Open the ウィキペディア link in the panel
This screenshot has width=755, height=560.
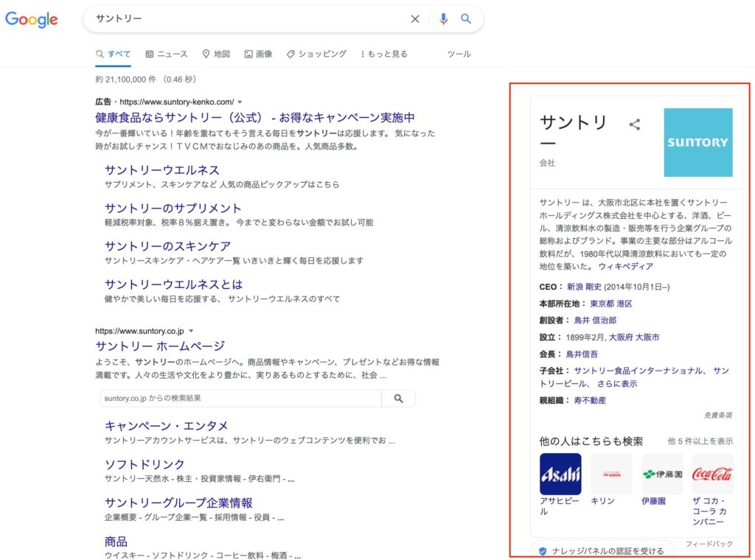click(625, 267)
